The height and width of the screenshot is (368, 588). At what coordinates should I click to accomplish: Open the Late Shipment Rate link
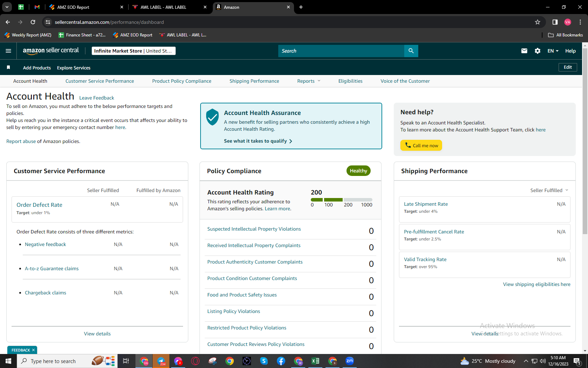tap(426, 204)
